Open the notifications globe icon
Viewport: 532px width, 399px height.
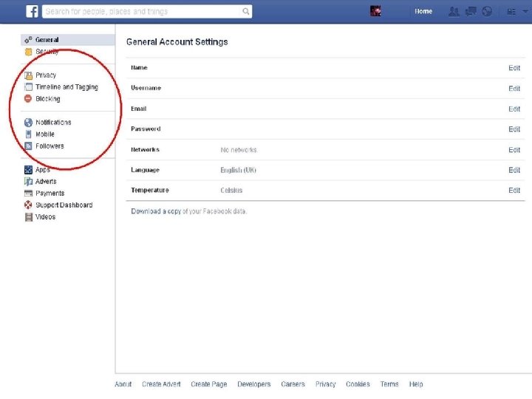(x=487, y=12)
